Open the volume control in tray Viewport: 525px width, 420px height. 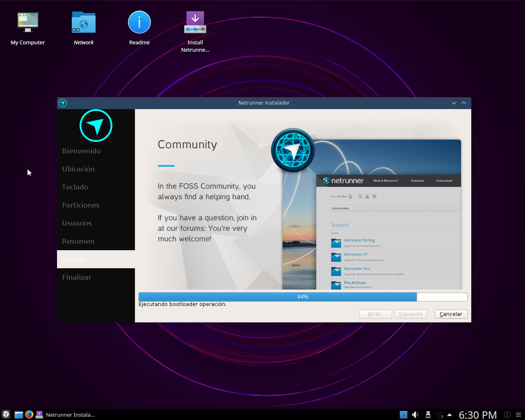[x=415, y=415]
